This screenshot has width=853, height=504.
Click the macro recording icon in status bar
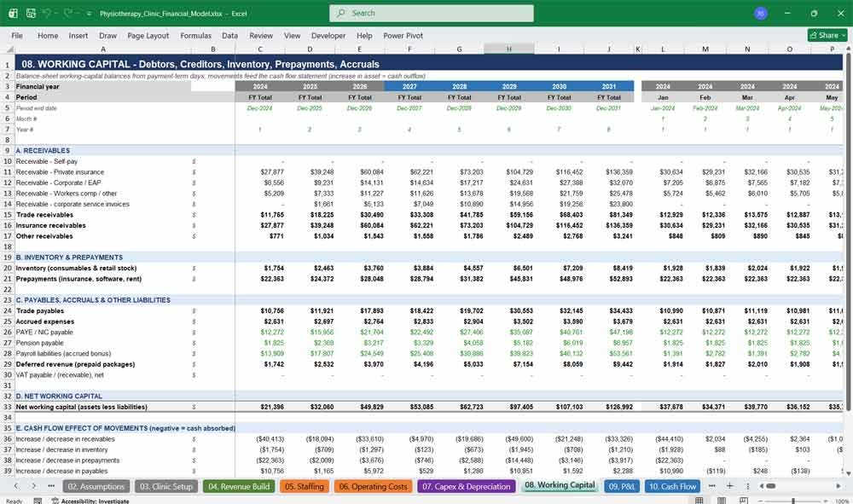coord(38,501)
